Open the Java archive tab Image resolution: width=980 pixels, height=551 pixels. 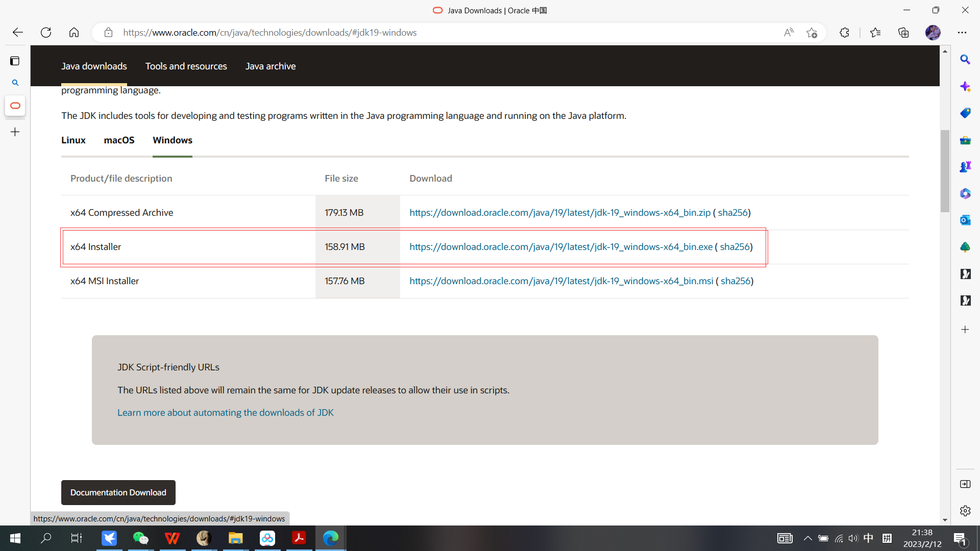(x=271, y=66)
